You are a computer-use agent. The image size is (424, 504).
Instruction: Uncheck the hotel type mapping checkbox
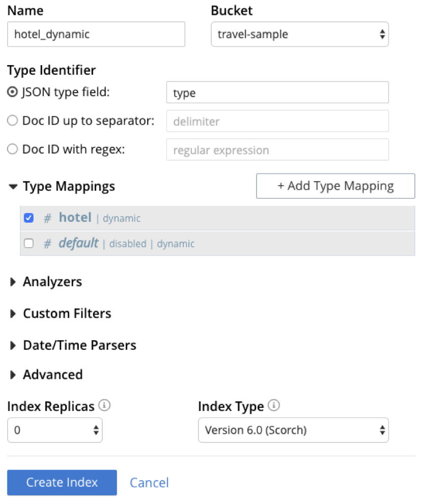29,217
